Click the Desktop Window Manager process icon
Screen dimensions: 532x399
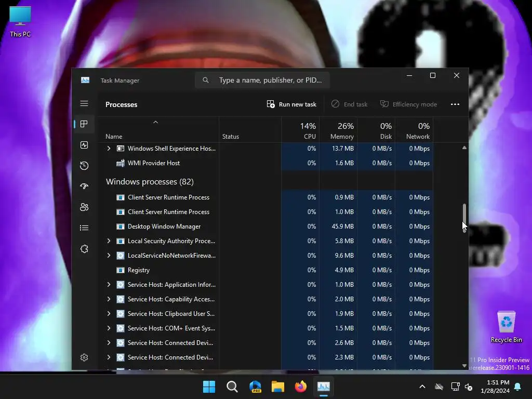121,227
